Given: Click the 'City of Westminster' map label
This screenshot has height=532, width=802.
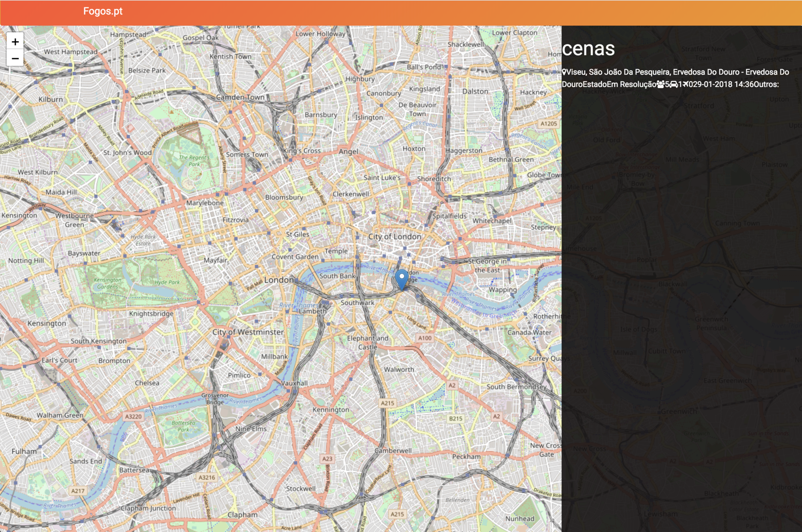Looking at the screenshot, I should [x=248, y=332].
